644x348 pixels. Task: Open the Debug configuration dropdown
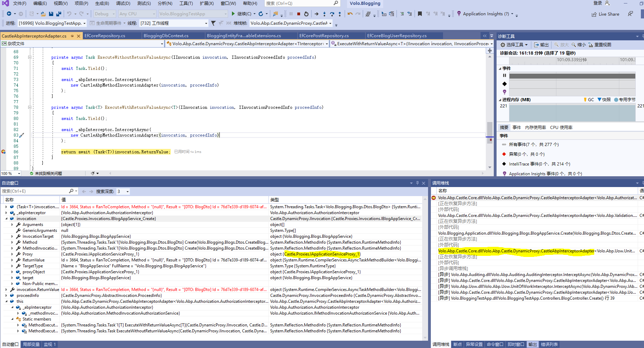(x=105, y=14)
